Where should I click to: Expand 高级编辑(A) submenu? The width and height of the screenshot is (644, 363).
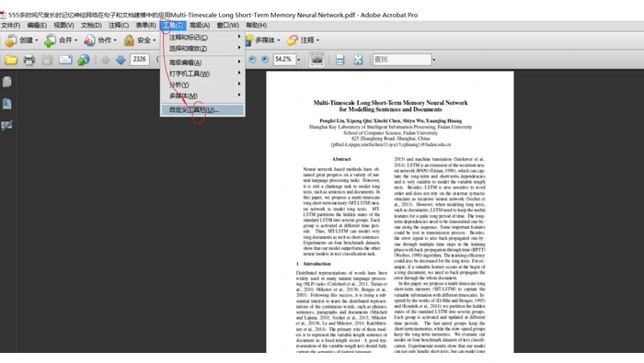click(x=203, y=62)
